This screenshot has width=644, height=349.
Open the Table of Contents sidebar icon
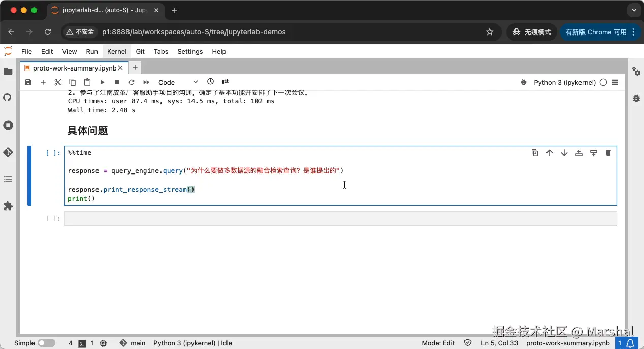(8, 179)
